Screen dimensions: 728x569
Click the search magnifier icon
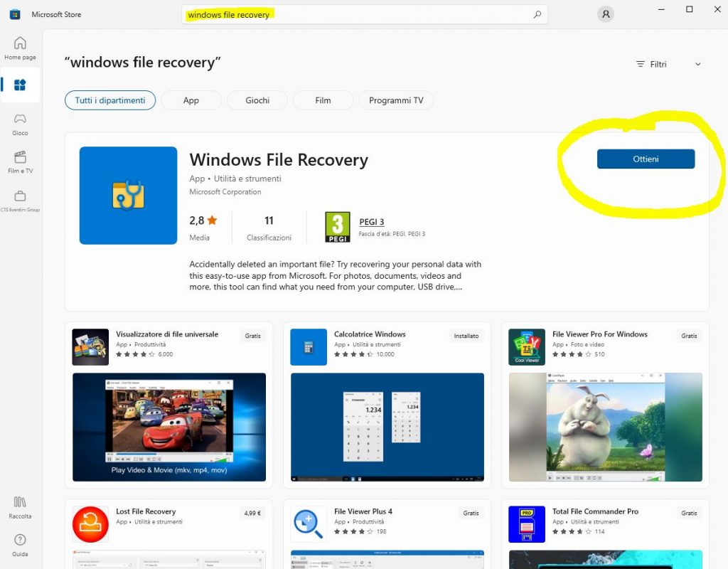tap(537, 14)
